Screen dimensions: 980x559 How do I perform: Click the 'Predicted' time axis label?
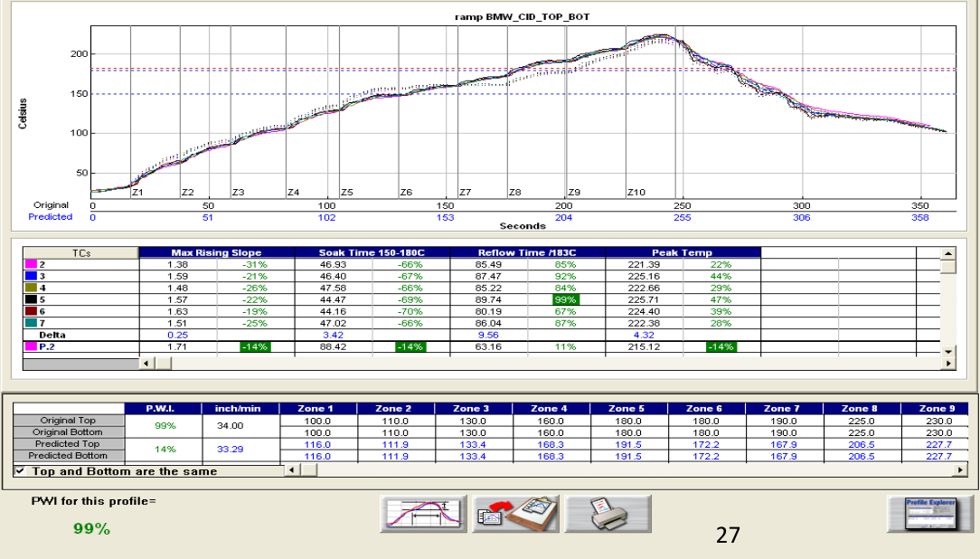pos(50,217)
